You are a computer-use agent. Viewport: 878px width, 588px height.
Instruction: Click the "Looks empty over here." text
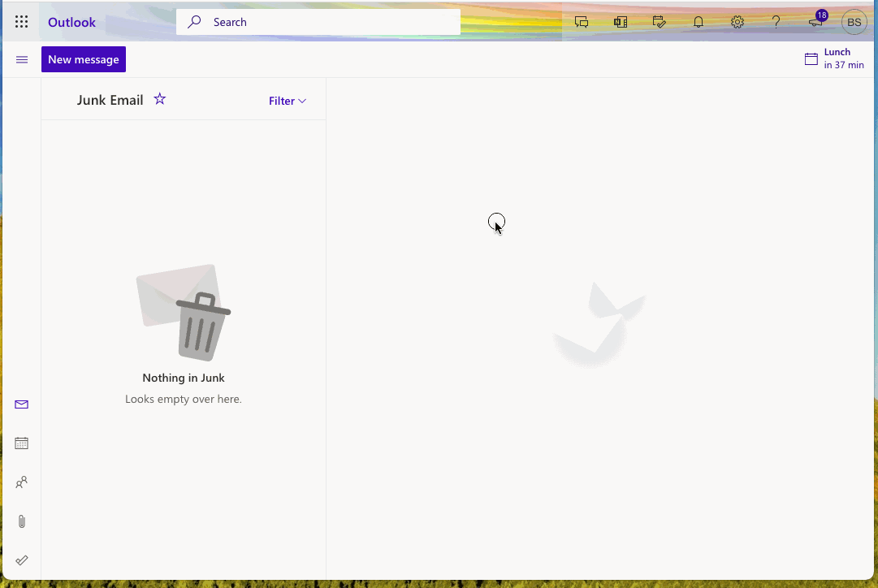click(184, 400)
